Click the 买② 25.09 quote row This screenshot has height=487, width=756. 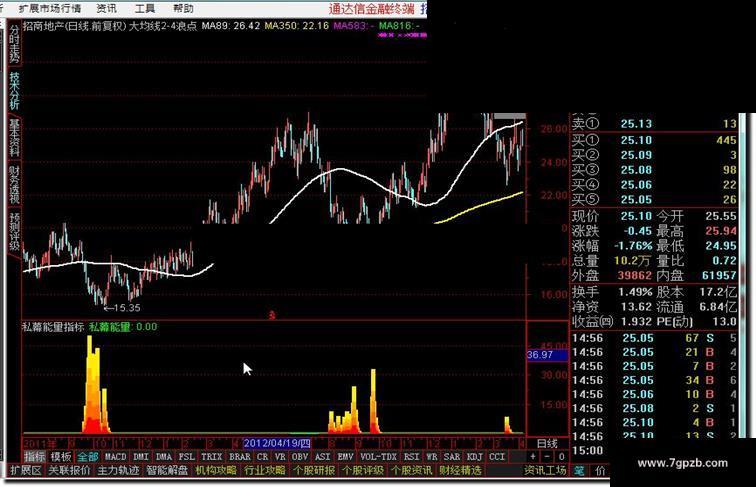pyautogui.click(x=654, y=155)
